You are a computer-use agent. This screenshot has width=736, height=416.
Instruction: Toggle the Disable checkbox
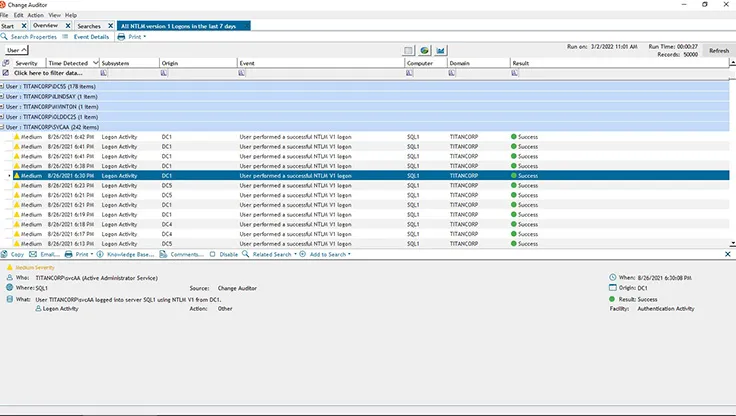click(x=212, y=254)
